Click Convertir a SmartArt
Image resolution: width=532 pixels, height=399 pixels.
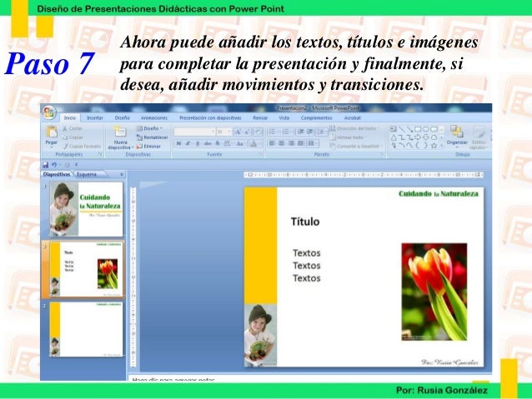click(x=356, y=147)
